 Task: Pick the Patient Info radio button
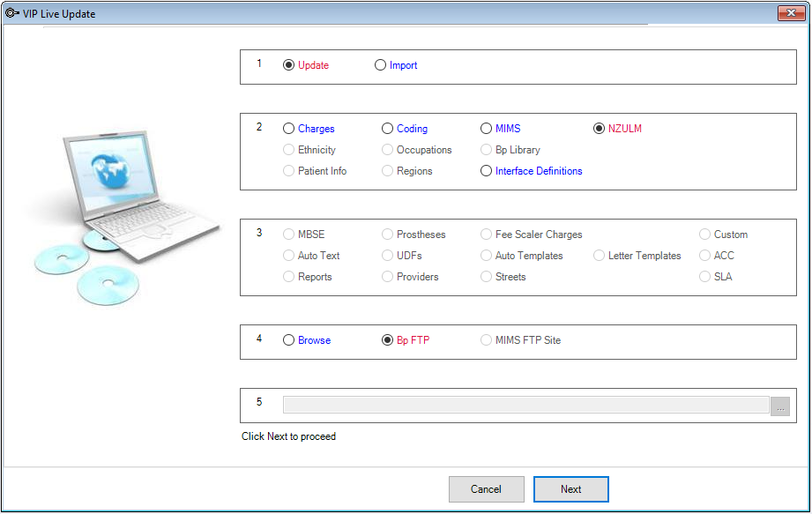click(288, 171)
